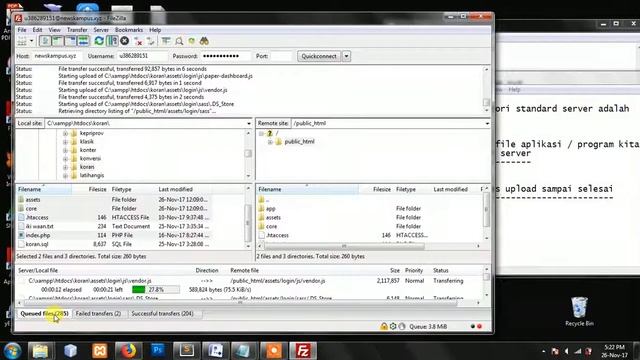Toggle directory comparison toolbar icon

[179, 41]
